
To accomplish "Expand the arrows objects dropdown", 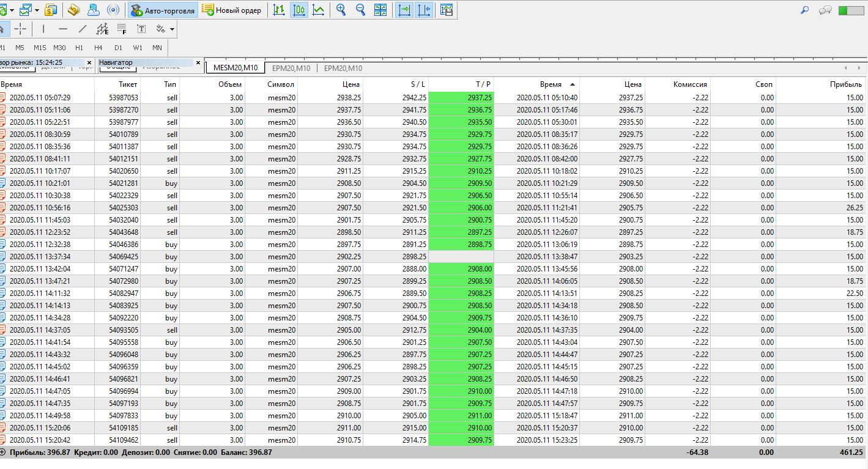I will [x=172, y=29].
